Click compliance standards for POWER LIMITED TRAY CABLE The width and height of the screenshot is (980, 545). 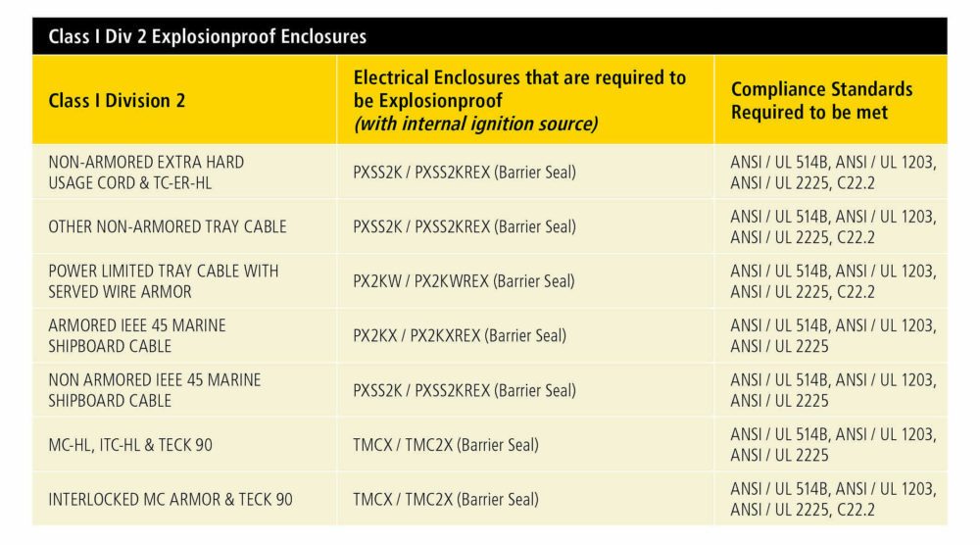833,281
